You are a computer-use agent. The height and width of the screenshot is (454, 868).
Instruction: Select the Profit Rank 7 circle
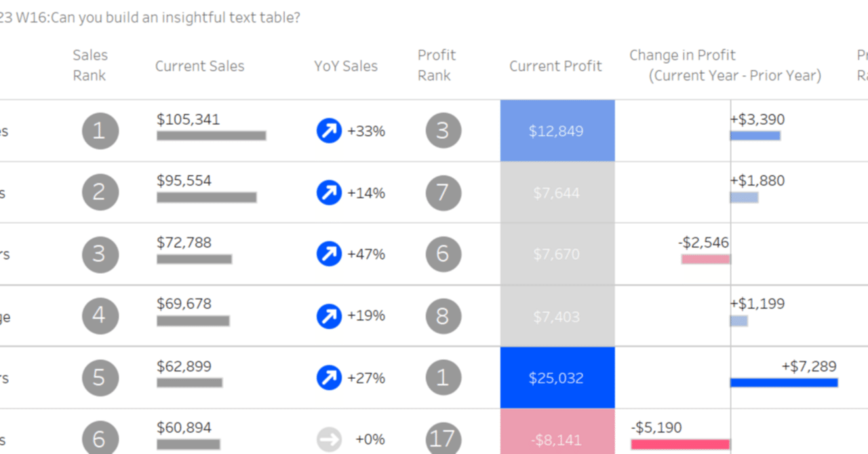(443, 192)
